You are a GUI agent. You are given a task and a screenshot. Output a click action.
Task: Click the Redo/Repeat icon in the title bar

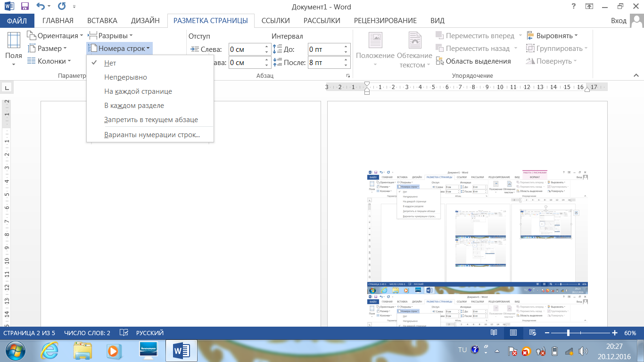61,7
